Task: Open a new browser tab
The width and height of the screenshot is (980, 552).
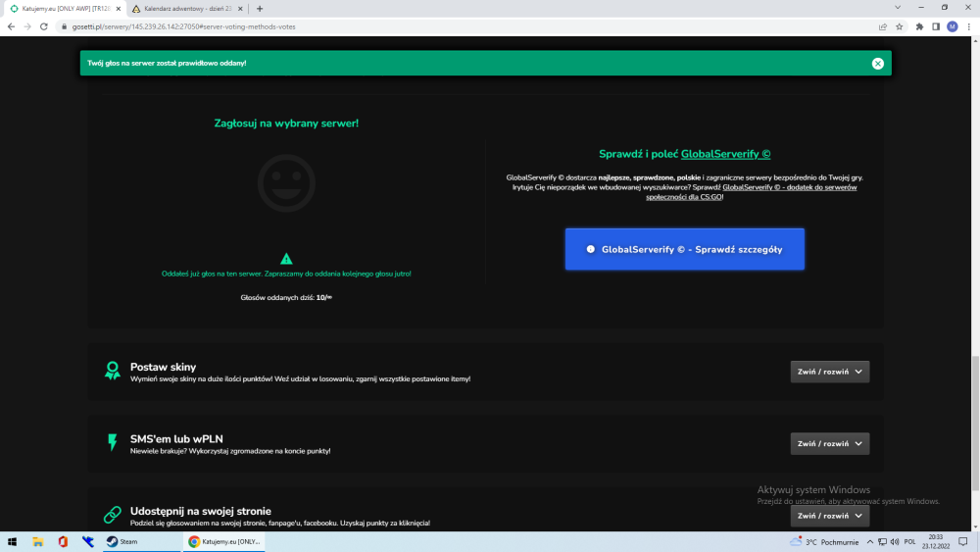Action: point(260,9)
